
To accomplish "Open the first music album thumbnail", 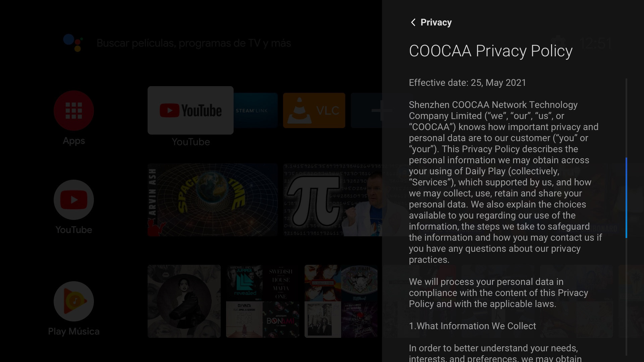I will (184, 301).
